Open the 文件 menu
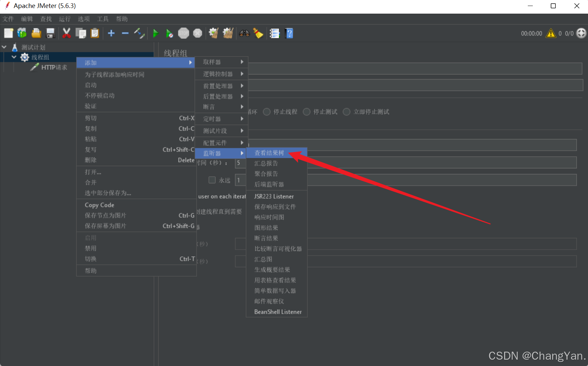This screenshot has width=588, height=366. [x=8, y=19]
